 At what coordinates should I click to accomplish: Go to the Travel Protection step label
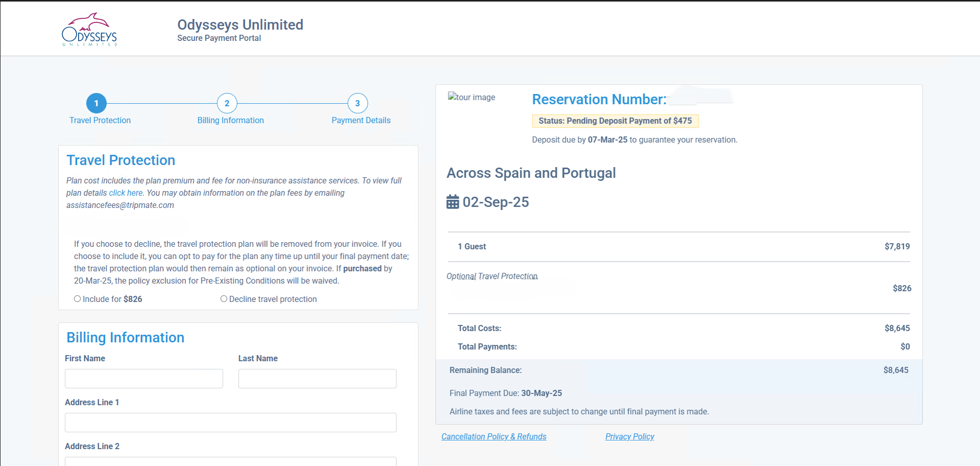click(100, 121)
